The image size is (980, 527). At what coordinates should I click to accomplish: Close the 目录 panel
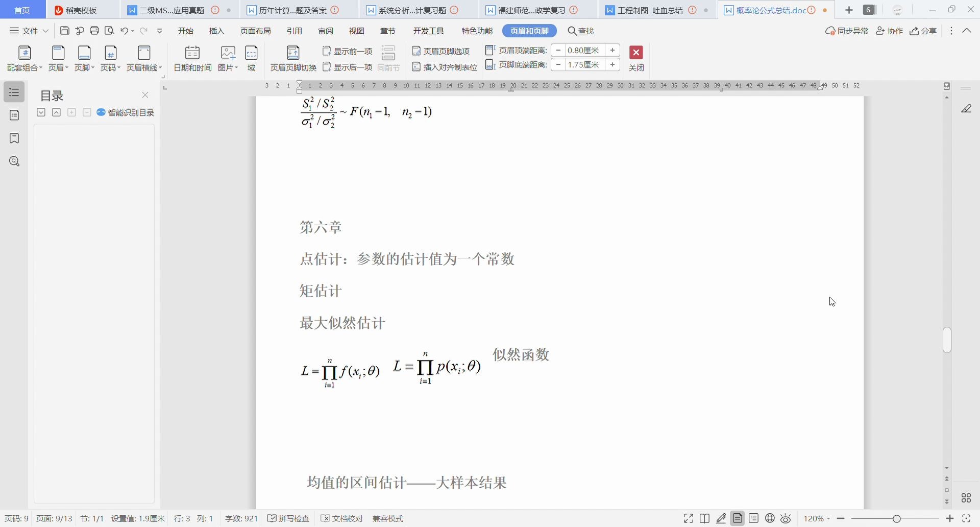[x=145, y=95]
